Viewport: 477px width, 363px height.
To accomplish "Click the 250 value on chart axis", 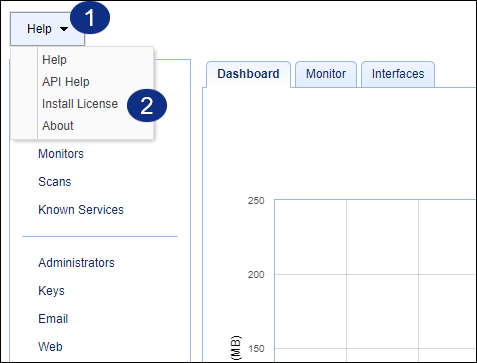I will [x=256, y=201].
